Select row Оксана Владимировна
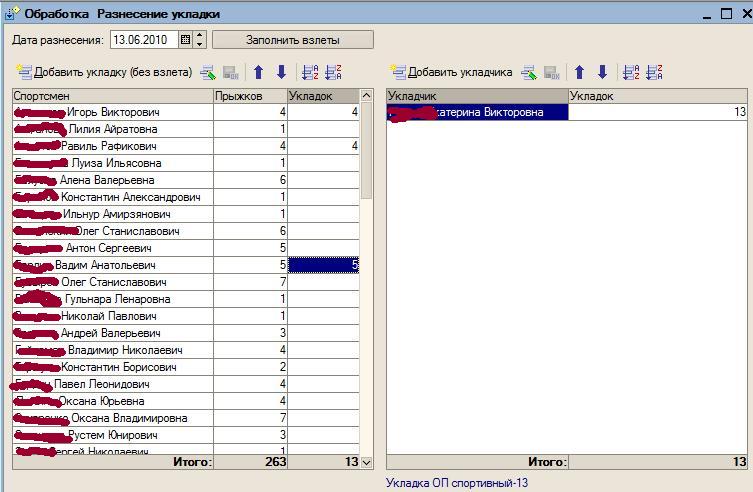The height and width of the screenshot is (492, 753). (186, 418)
